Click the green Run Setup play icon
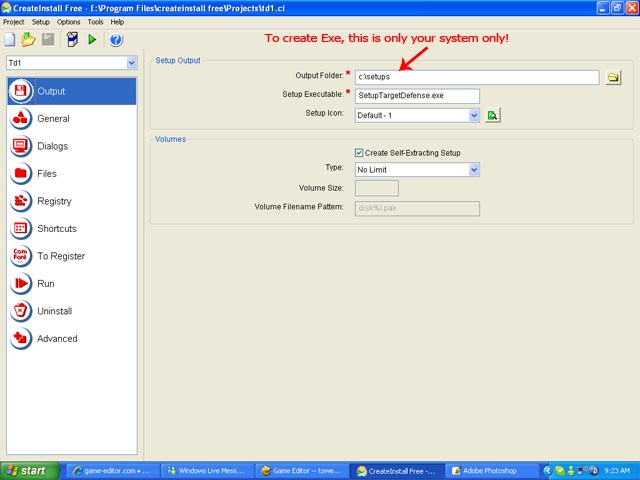This screenshot has width=640, height=480. click(92, 40)
